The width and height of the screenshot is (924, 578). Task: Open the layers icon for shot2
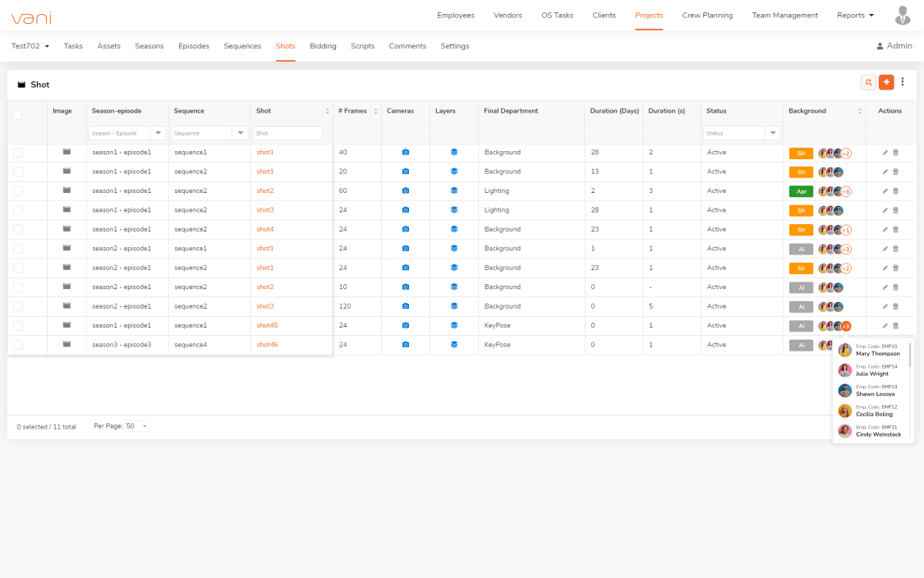[454, 190]
